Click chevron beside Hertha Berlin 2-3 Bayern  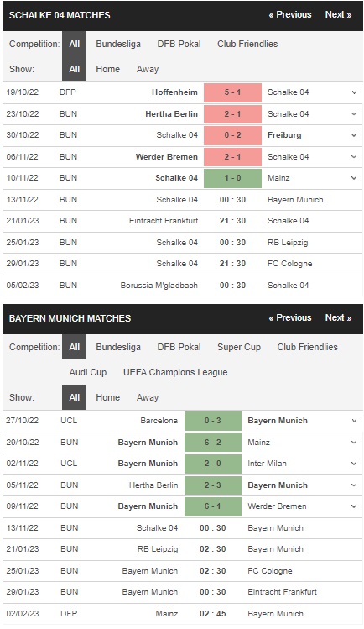[x=354, y=485]
